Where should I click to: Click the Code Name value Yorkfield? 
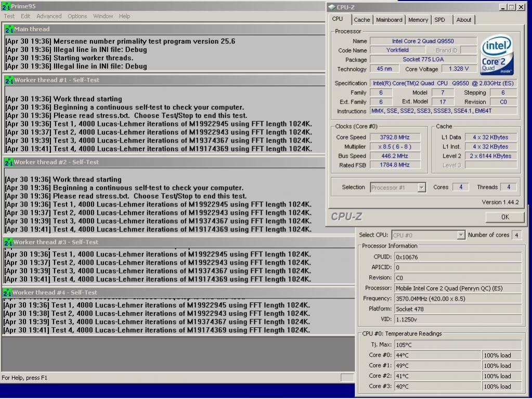pos(397,50)
